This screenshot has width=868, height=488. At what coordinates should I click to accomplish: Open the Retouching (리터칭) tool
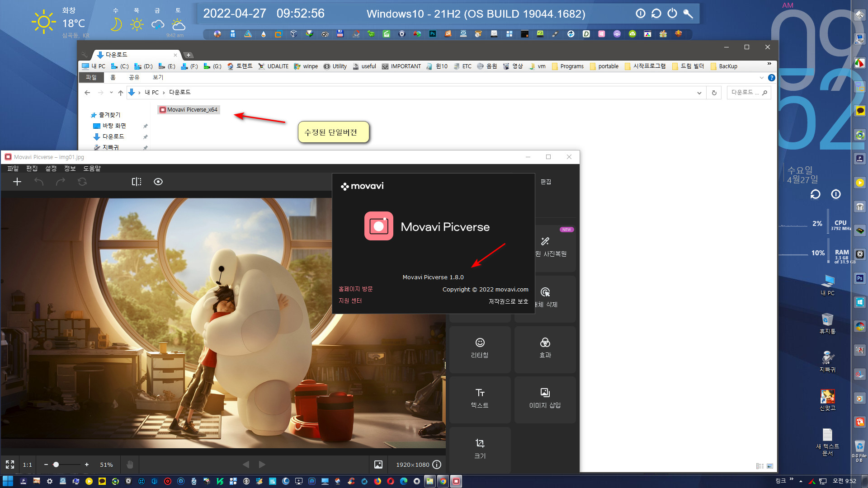tap(480, 349)
